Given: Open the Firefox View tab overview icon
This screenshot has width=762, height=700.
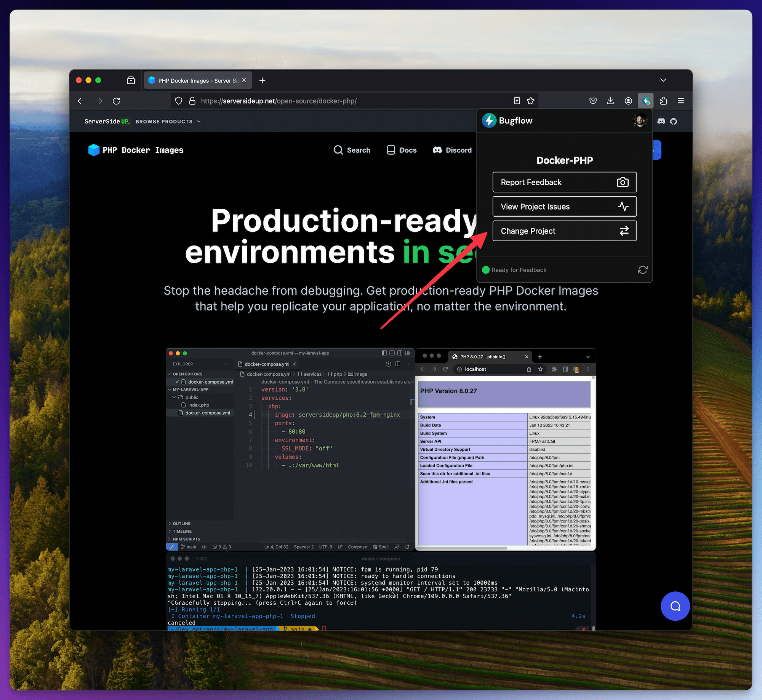Looking at the screenshot, I should click(131, 80).
